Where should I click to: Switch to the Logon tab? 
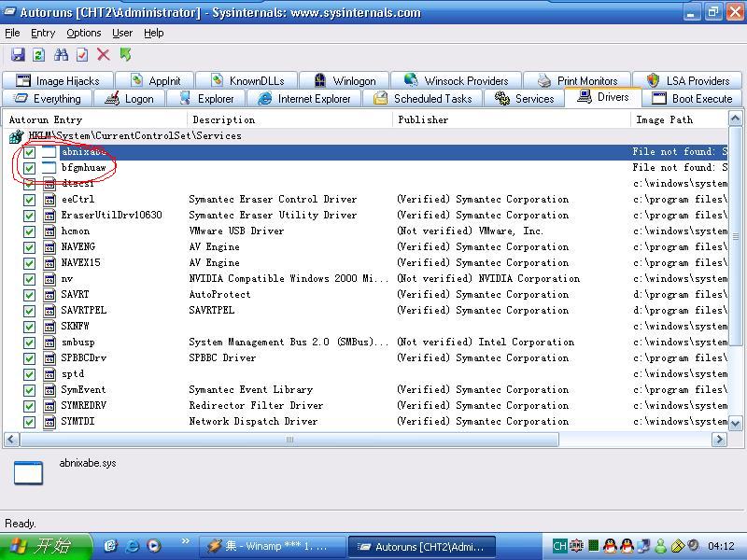[x=130, y=99]
